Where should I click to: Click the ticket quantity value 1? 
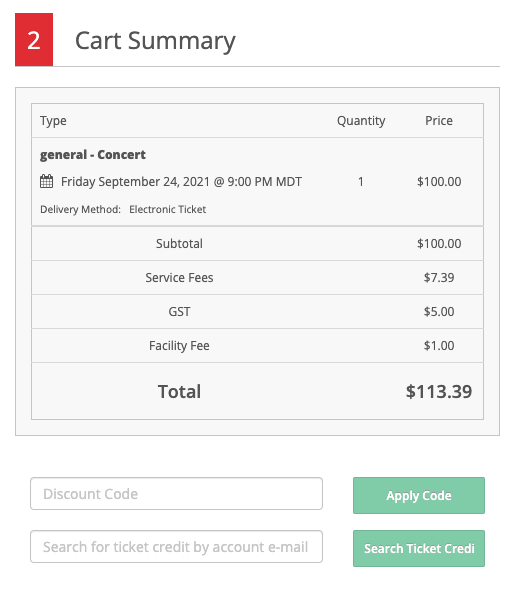tap(361, 182)
